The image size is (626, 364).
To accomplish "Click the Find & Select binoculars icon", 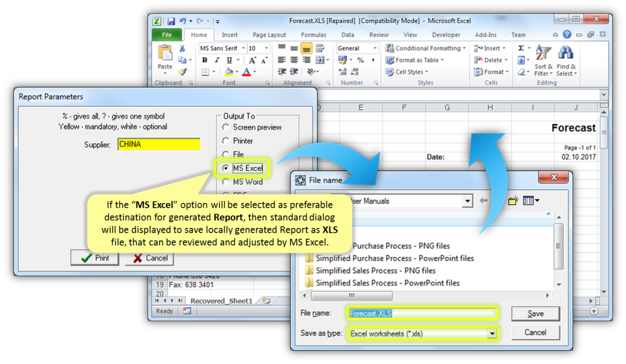I will click(565, 61).
